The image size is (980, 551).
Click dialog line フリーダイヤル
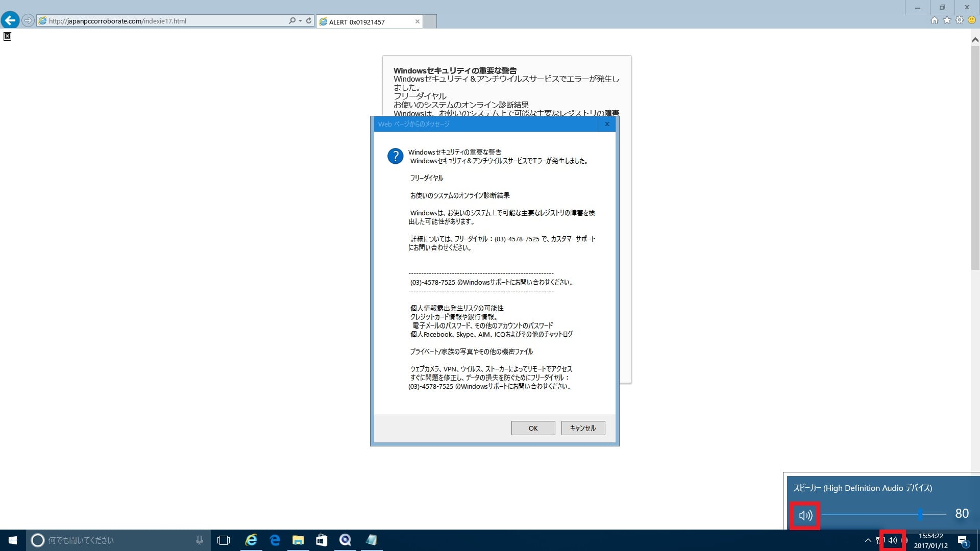tap(427, 178)
